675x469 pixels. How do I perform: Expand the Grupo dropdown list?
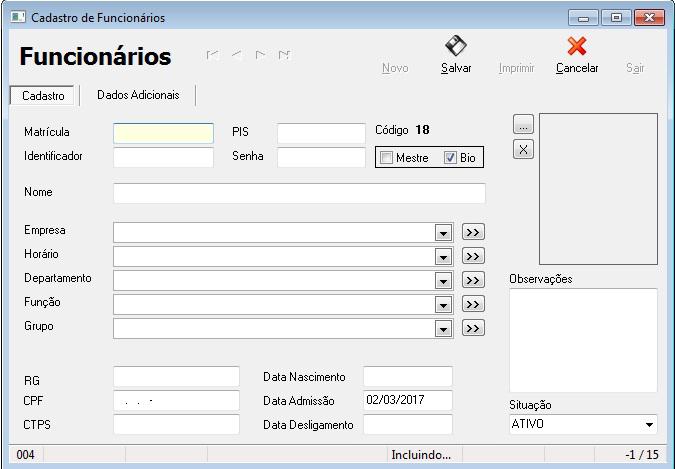(x=444, y=328)
